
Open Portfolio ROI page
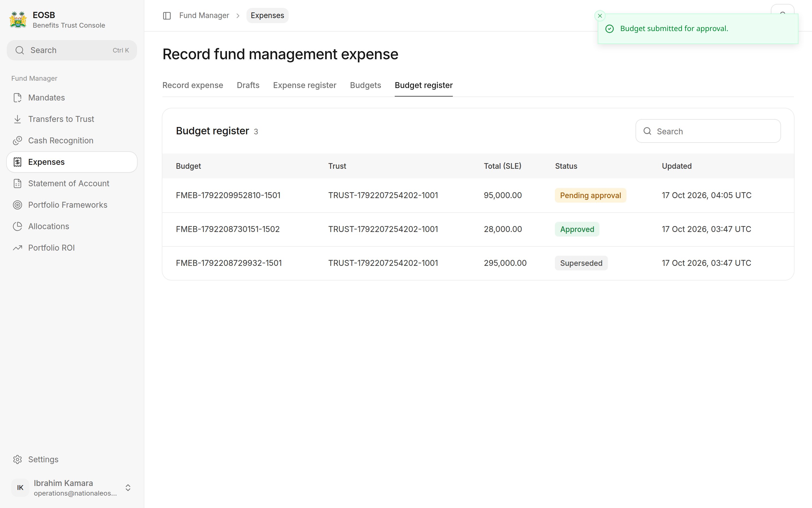72,248
